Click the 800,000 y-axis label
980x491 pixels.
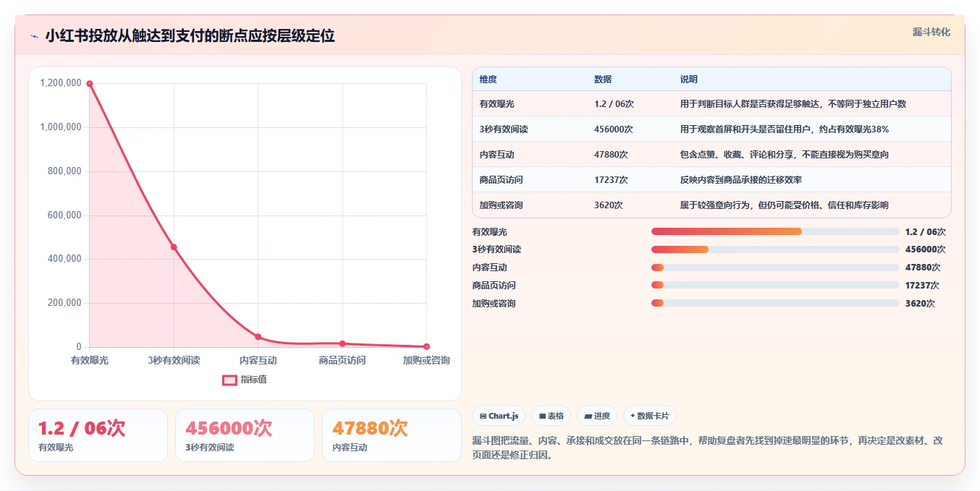tap(64, 171)
